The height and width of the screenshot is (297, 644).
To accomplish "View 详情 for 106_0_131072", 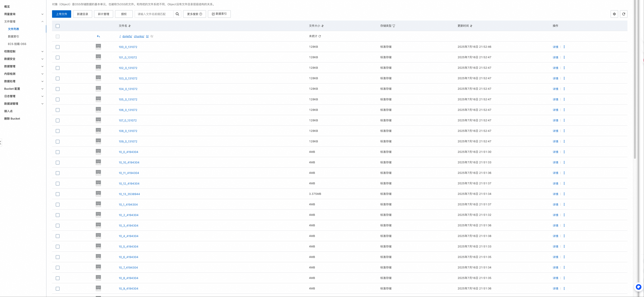I will (x=555, y=110).
